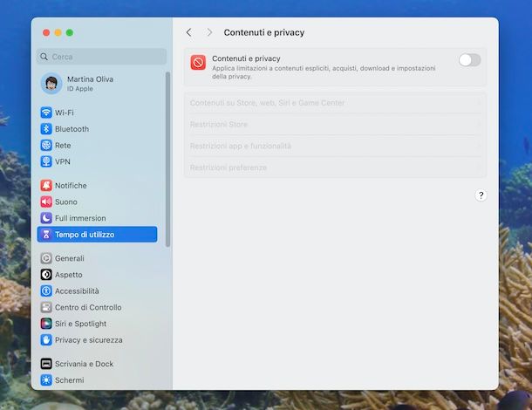Click the Schermi sun icon

click(x=46, y=379)
